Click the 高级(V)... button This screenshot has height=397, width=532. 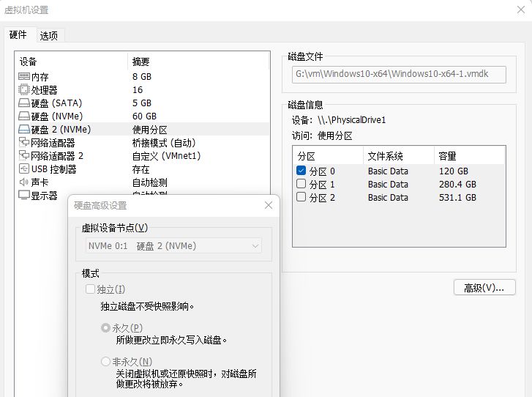(484, 288)
